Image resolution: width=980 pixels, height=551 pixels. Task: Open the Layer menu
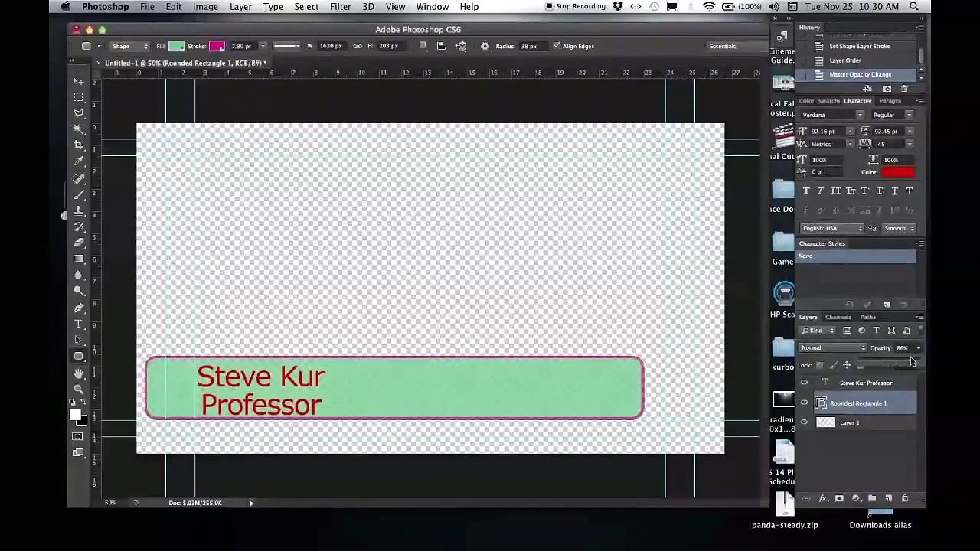click(x=240, y=7)
